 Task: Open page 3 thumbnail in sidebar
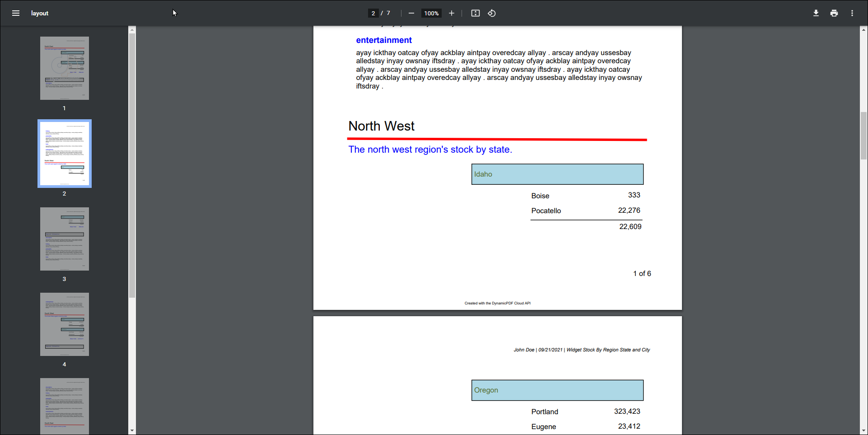point(65,239)
